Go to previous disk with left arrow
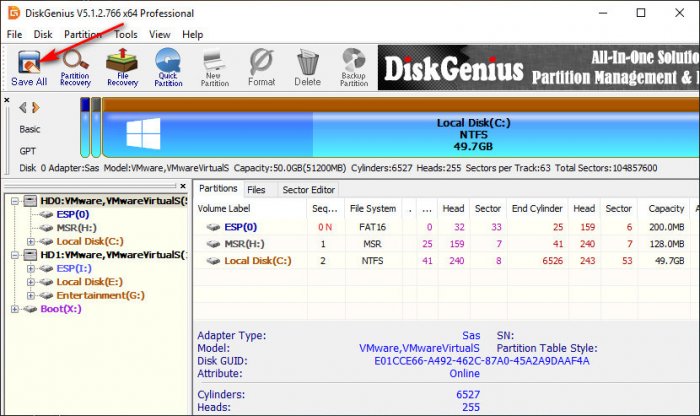The width and height of the screenshot is (700, 416). pyautogui.click(x=22, y=108)
